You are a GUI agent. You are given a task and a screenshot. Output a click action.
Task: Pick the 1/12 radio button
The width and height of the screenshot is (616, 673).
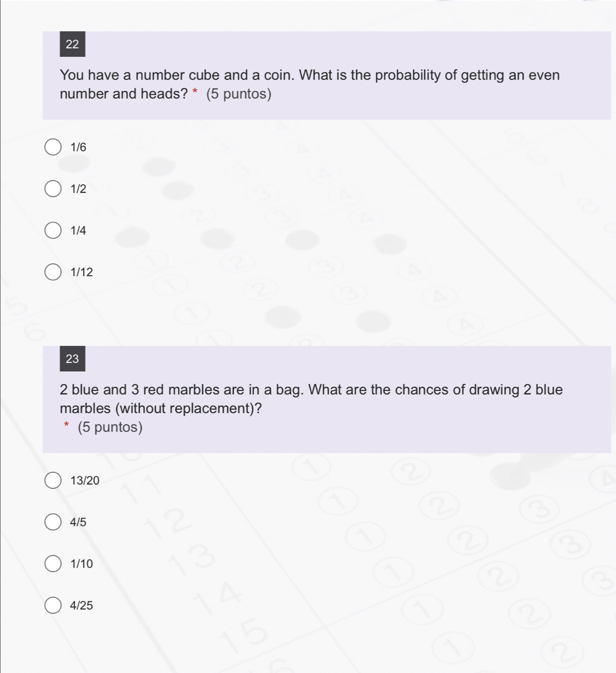[x=53, y=272]
